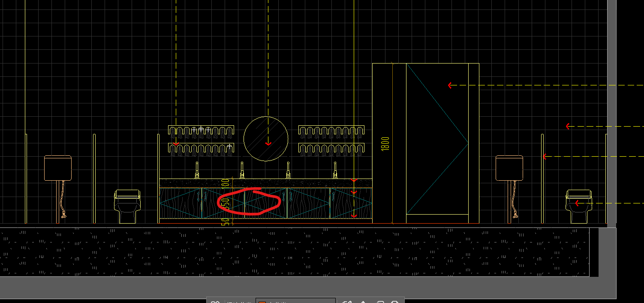Select the 1800 dimension text
The height and width of the screenshot is (303, 644).
[x=385, y=144]
